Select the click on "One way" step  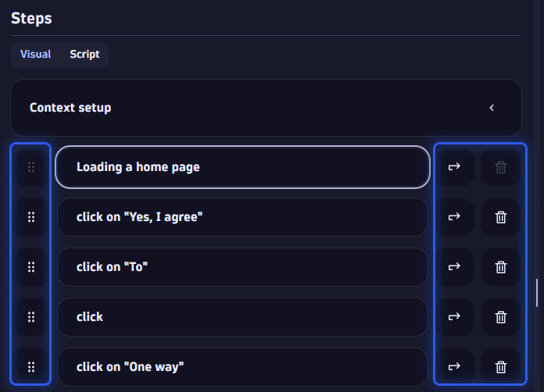click(x=242, y=367)
